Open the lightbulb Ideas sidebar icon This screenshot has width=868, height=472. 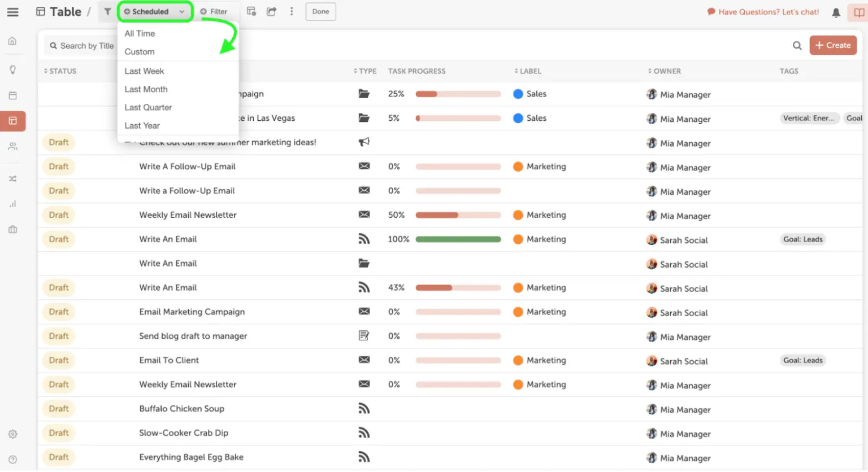(12, 70)
